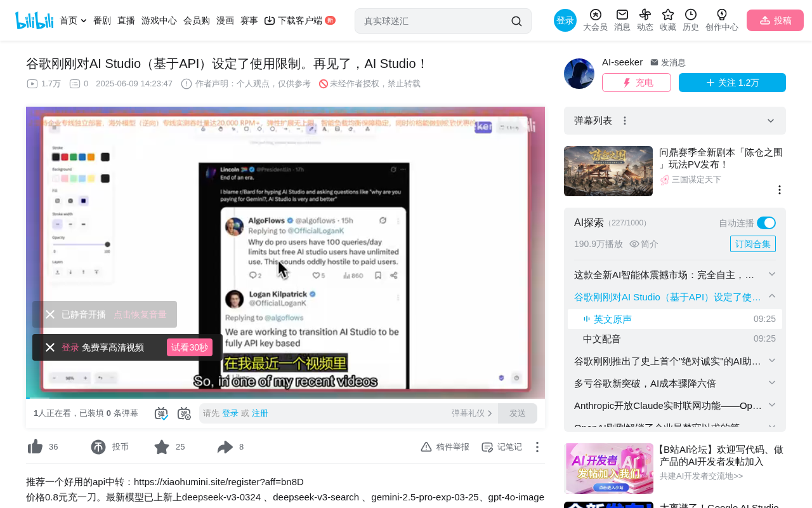Open the 赛事 nav item
Screen dimensions: 812x508
249,20
